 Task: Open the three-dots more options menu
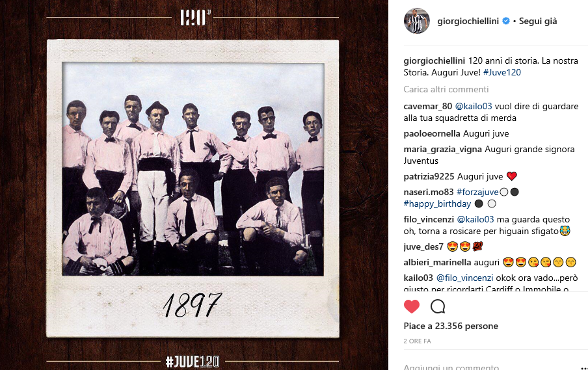tap(582, 367)
